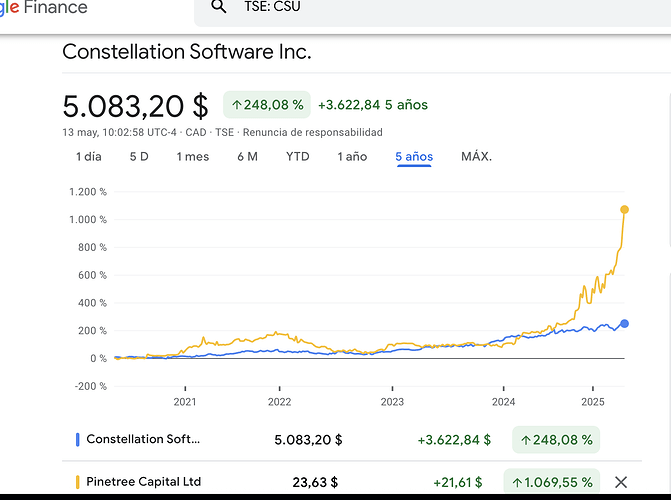Viewport: 671px width, 500px height.
Task: Click the +21,61 $ Pinetree change value
Action: [457, 482]
